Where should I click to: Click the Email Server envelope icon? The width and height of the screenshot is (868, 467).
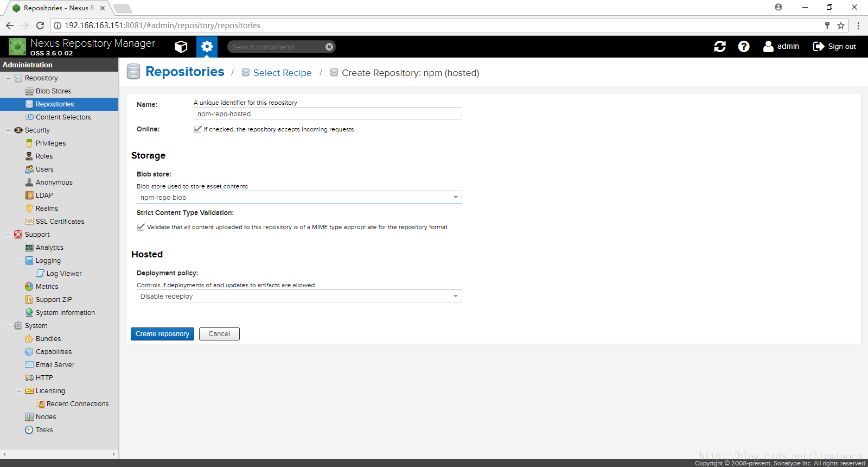point(29,365)
